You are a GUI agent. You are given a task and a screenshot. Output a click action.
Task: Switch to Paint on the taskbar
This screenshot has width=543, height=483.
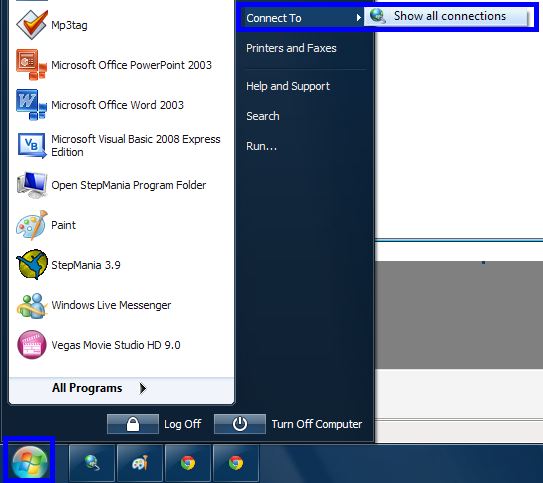click(140, 463)
